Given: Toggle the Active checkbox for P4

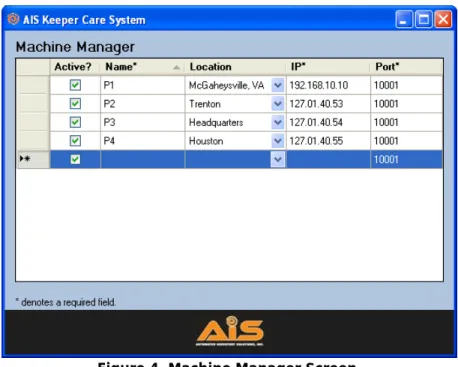Looking at the screenshot, I should pos(75,141).
